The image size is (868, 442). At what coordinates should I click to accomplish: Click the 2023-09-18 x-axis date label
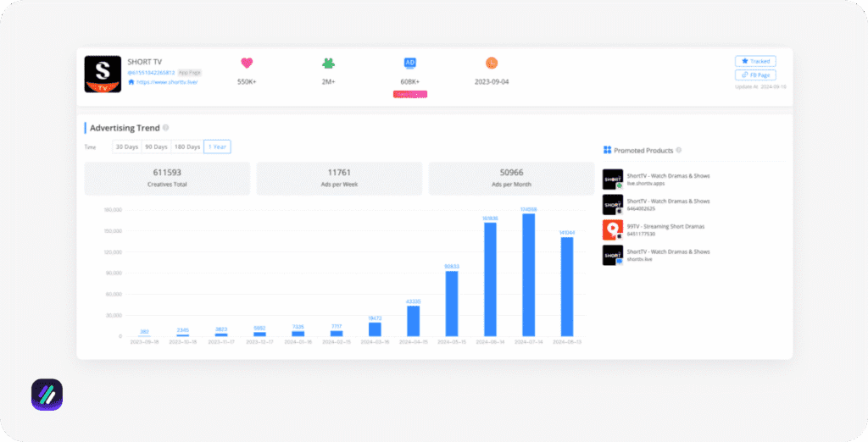click(x=144, y=342)
